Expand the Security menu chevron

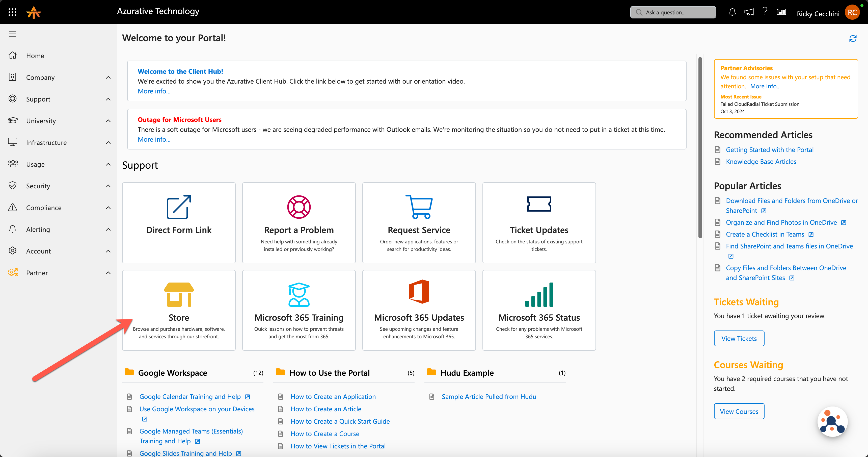pos(108,186)
